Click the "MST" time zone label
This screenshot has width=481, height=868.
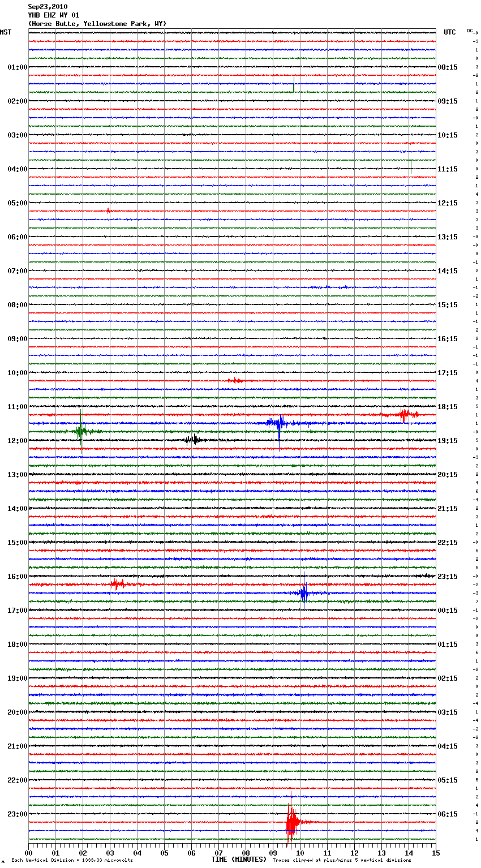pyautogui.click(x=6, y=32)
